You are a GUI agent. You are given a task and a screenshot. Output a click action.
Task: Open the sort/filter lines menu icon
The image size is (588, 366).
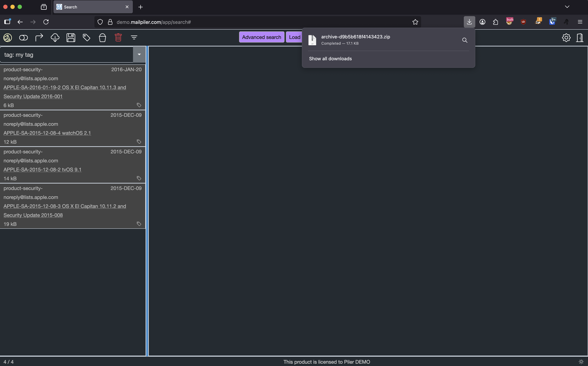point(134,37)
